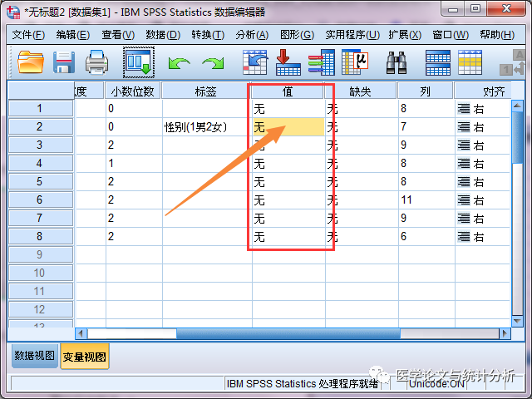Click the horizontal scrollbar left arrow
The height and width of the screenshot is (399, 532).
81,333
